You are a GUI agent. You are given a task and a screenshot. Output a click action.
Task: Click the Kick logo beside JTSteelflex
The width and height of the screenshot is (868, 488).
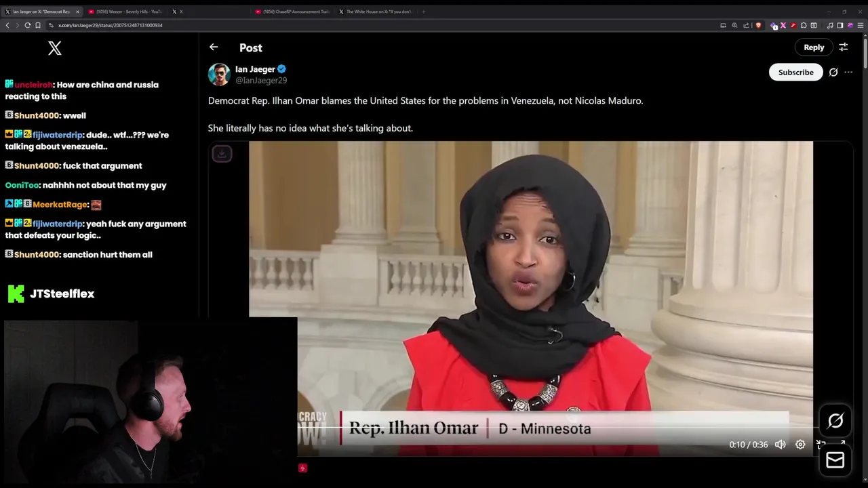(x=16, y=293)
